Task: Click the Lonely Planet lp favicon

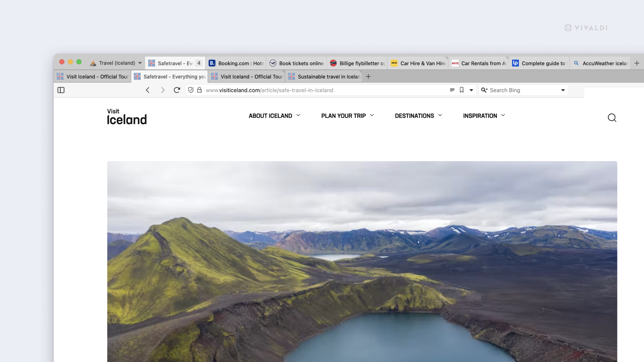Action: pyautogui.click(x=515, y=63)
